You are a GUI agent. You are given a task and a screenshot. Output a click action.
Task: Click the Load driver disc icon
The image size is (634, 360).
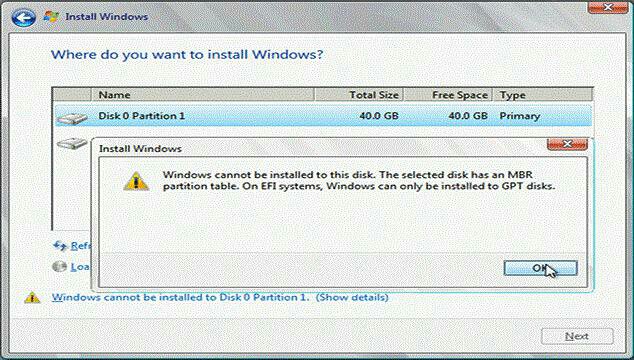coord(59,267)
